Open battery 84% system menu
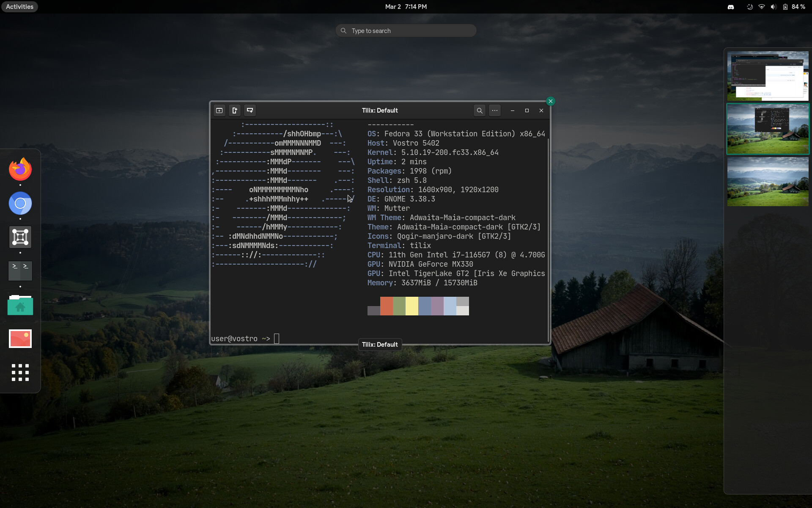 click(794, 7)
